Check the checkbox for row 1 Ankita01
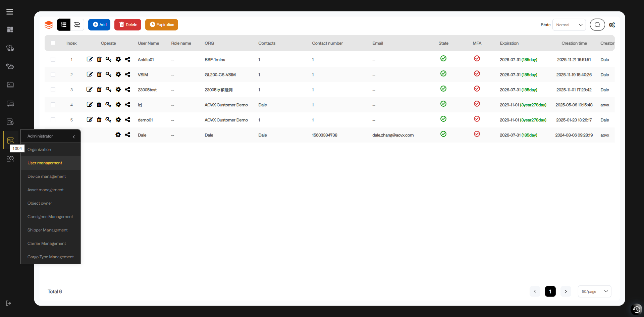This screenshot has width=644, height=317. click(53, 59)
